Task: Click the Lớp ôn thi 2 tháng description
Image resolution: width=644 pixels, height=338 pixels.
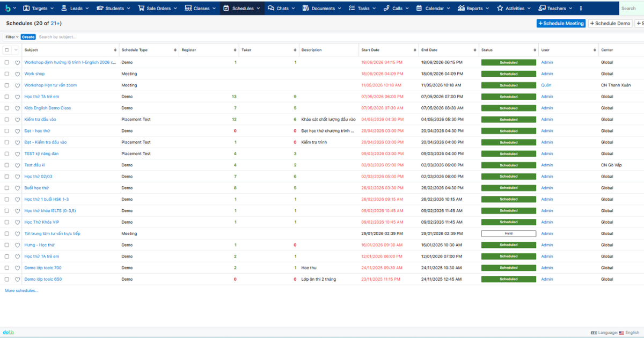Action: (319, 279)
